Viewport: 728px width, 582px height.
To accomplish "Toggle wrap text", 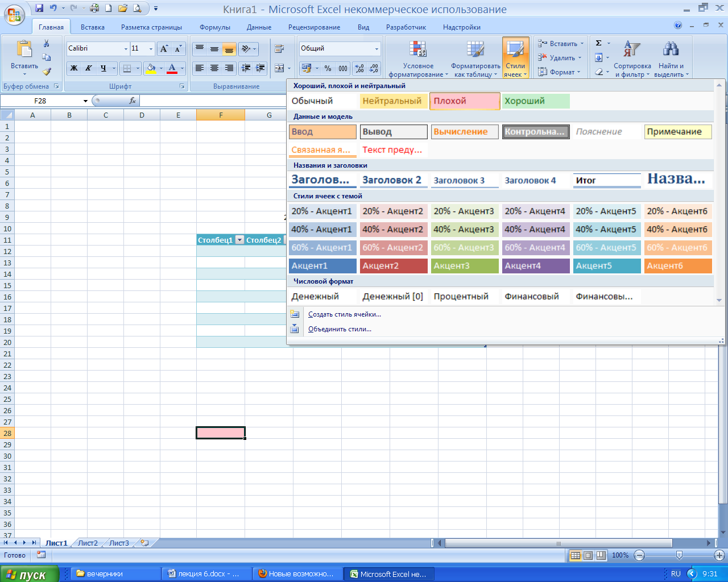I will (279, 49).
